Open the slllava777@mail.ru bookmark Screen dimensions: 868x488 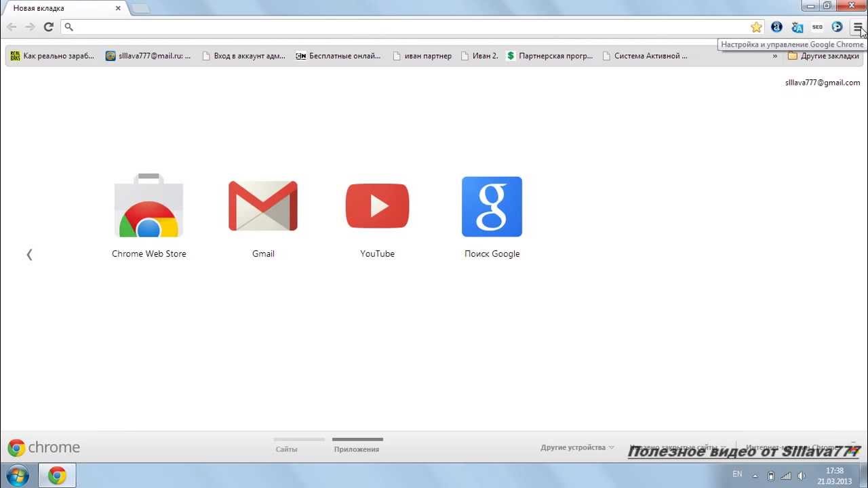coord(149,56)
